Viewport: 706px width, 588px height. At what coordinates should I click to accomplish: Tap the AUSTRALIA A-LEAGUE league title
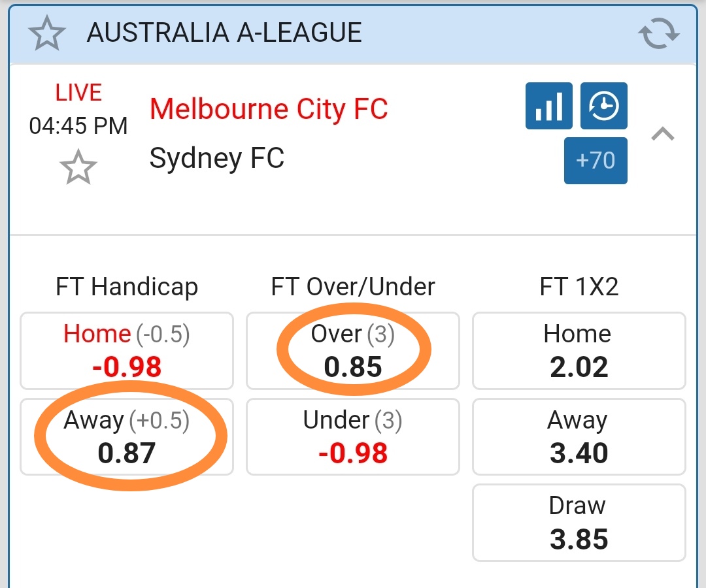pos(224,33)
